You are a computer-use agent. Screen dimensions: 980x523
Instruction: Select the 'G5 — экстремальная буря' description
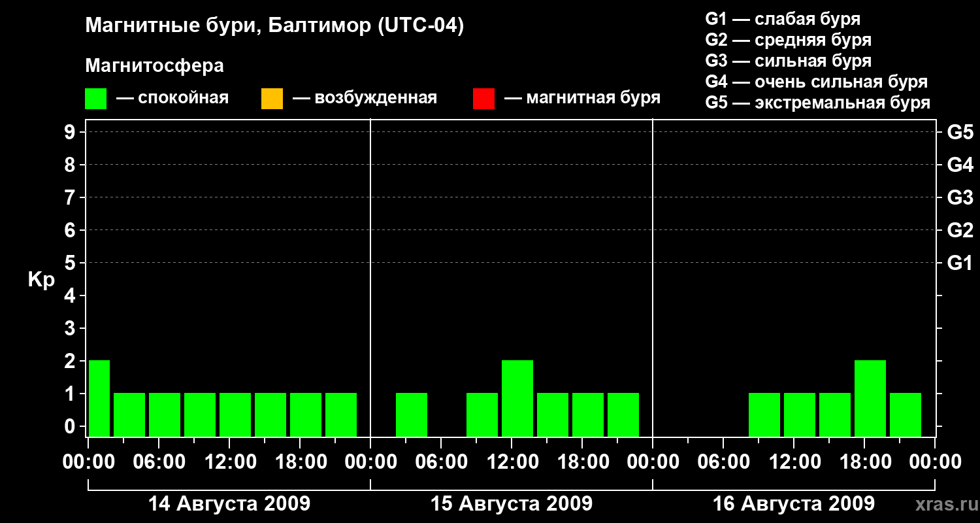818,103
